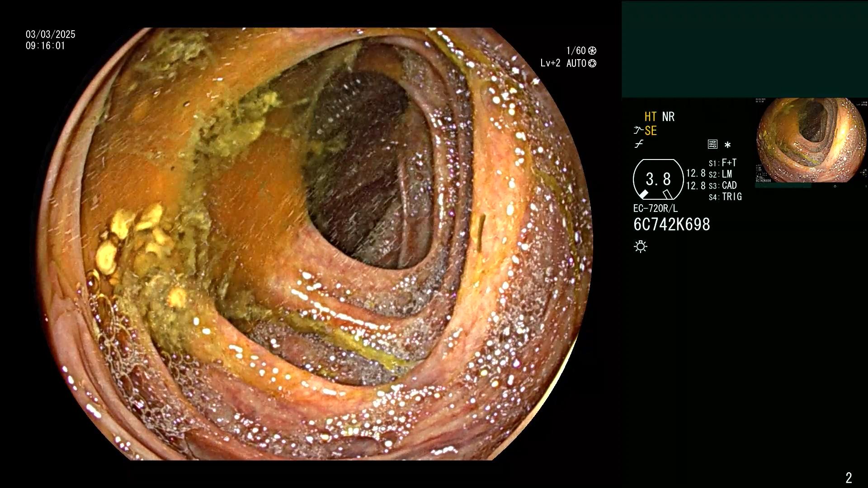Select the yellow SE enhancement label

pos(651,131)
